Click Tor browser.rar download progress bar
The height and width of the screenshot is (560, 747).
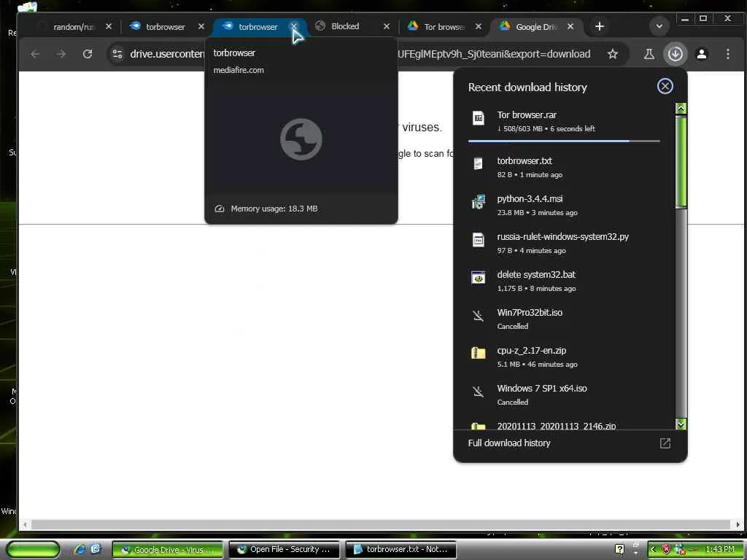(x=564, y=141)
